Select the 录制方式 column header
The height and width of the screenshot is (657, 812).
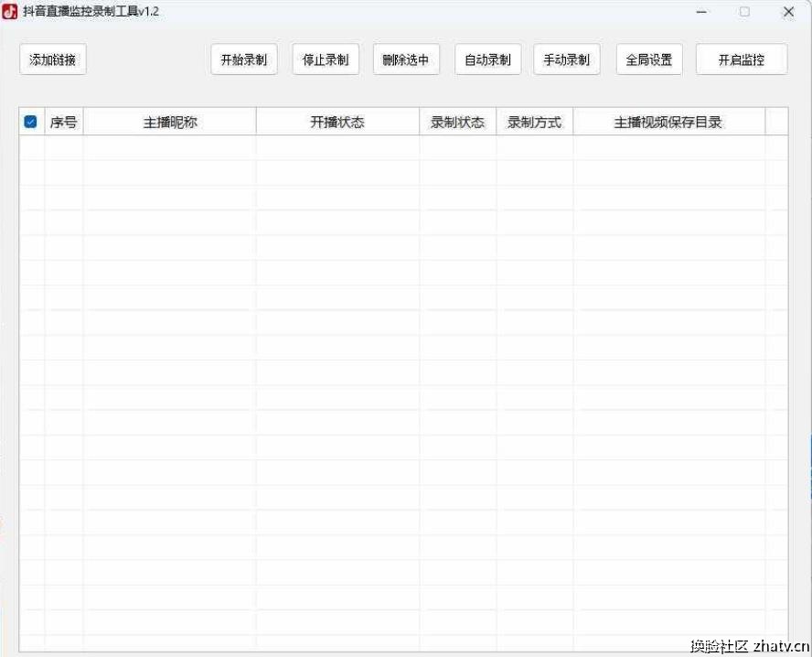point(534,123)
